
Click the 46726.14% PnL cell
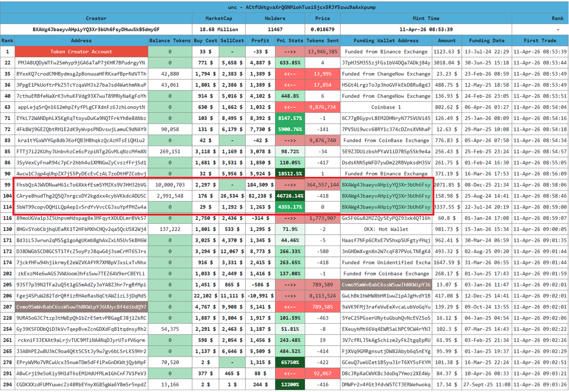(x=290, y=196)
